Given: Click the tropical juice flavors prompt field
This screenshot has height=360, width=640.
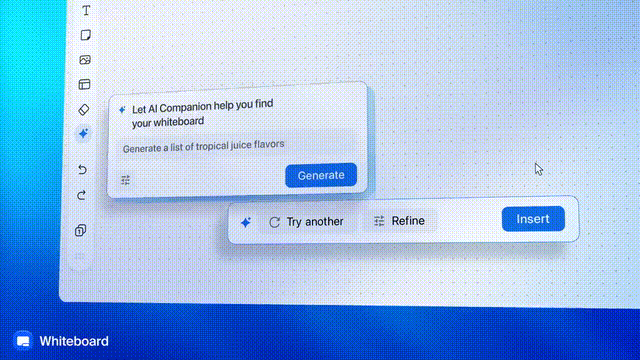Looking at the screenshot, I should click(x=236, y=146).
